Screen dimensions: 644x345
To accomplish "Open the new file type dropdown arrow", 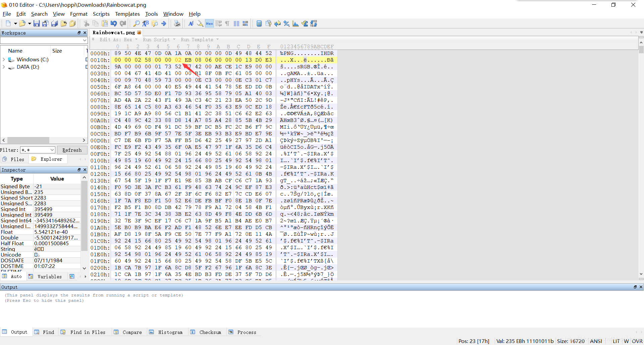I will (15, 23).
